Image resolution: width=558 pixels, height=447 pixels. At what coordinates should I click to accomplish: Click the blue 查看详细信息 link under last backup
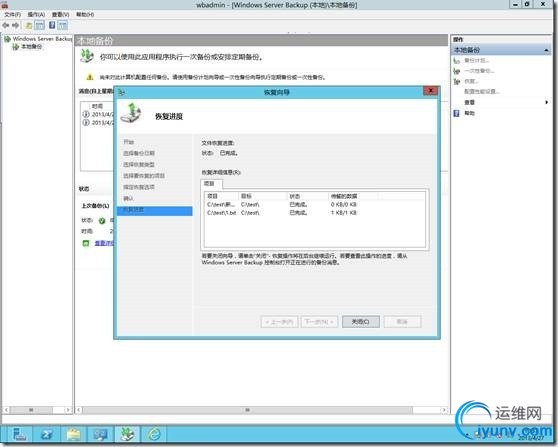(104, 243)
